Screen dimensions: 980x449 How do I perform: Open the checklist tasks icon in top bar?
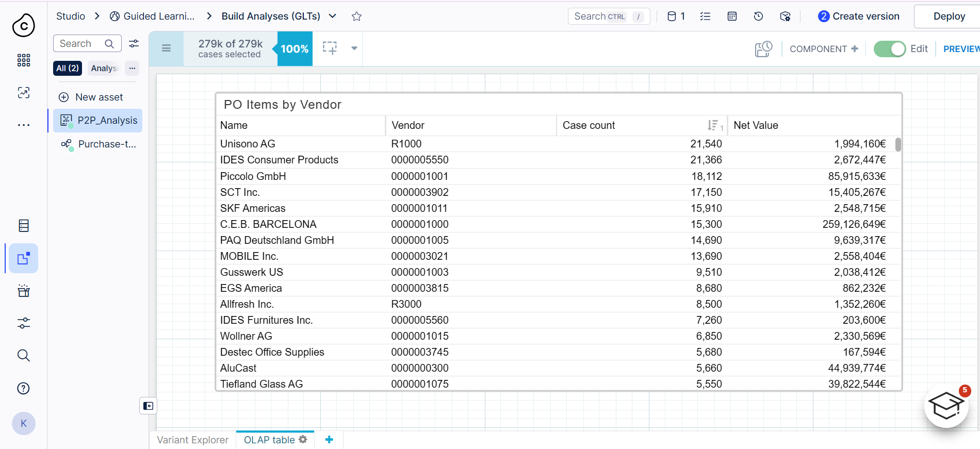[705, 16]
